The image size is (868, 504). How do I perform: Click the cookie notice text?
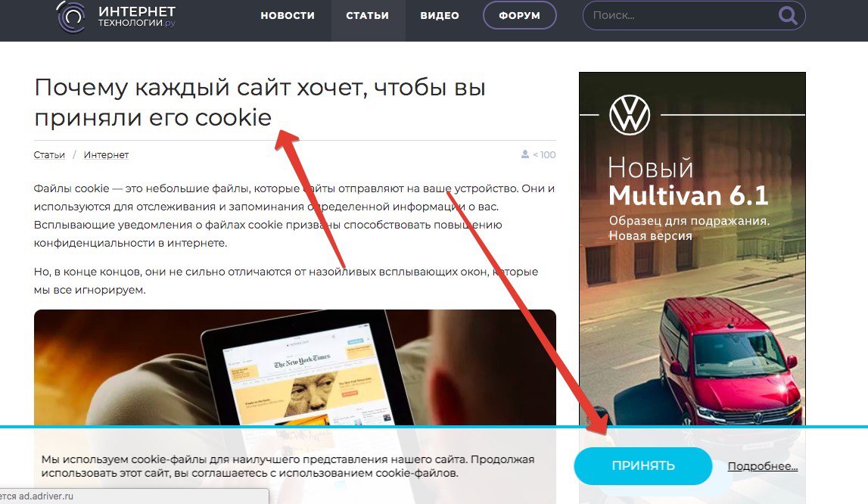point(288,466)
